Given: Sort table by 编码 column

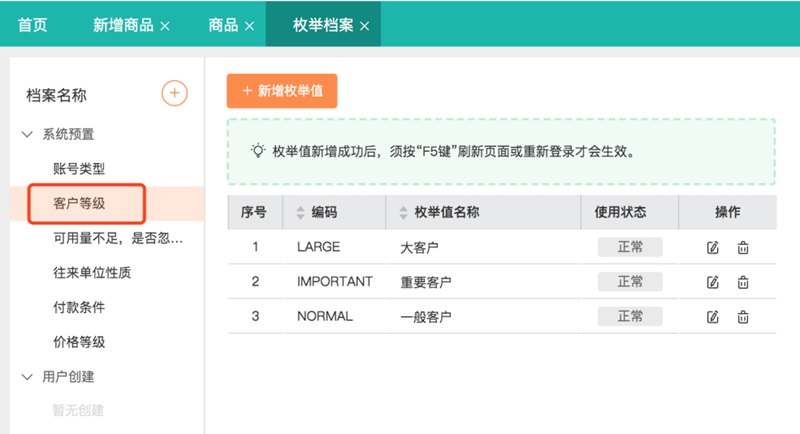Looking at the screenshot, I should [x=300, y=213].
